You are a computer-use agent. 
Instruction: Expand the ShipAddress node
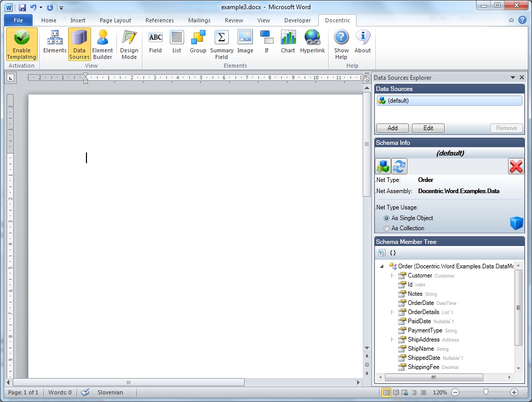pyautogui.click(x=392, y=339)
